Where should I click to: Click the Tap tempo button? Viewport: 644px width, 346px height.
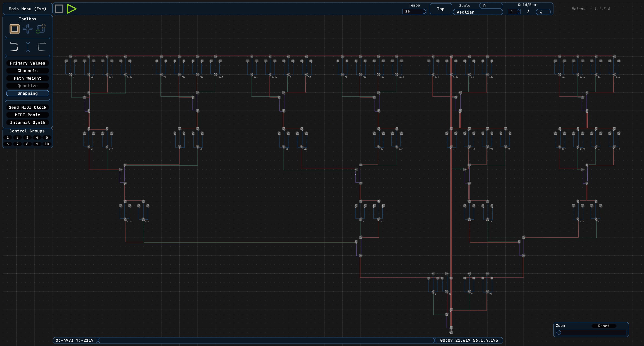pyautogui.click(x=440, y=9)
